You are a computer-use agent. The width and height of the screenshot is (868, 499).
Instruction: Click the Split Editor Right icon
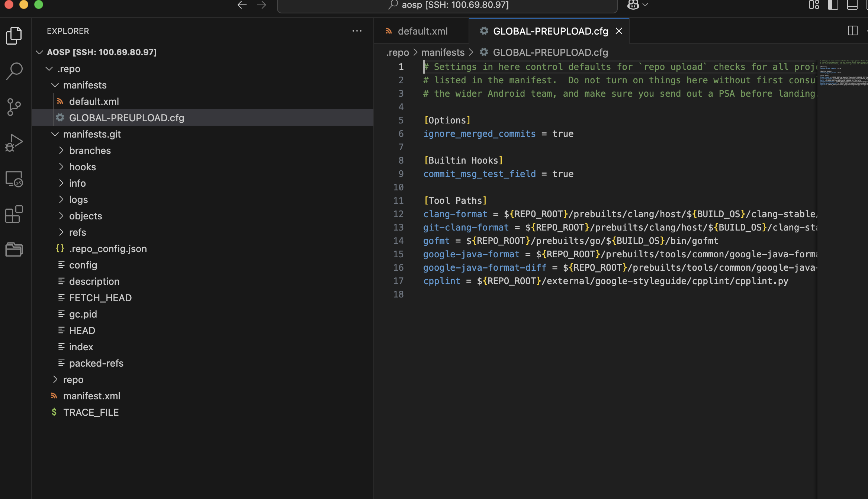(852, 31)
